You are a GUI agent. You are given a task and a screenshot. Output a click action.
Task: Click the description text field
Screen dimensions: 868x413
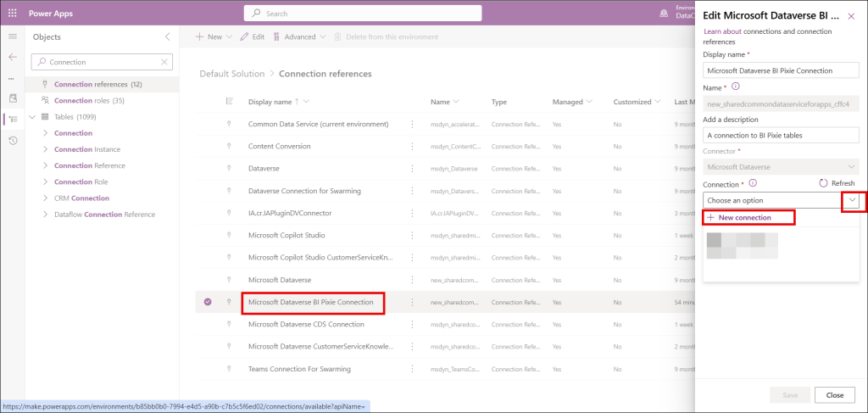tap(781, 135)
